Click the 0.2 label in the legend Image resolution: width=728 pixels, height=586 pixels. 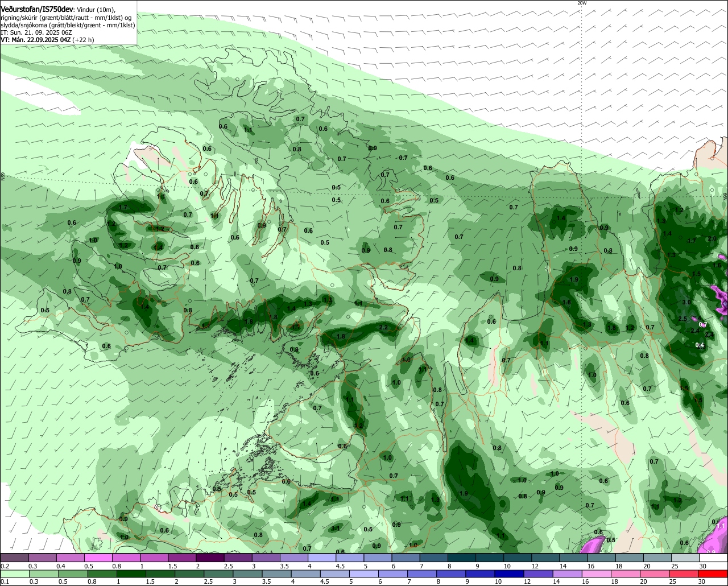tap(5, 566)
